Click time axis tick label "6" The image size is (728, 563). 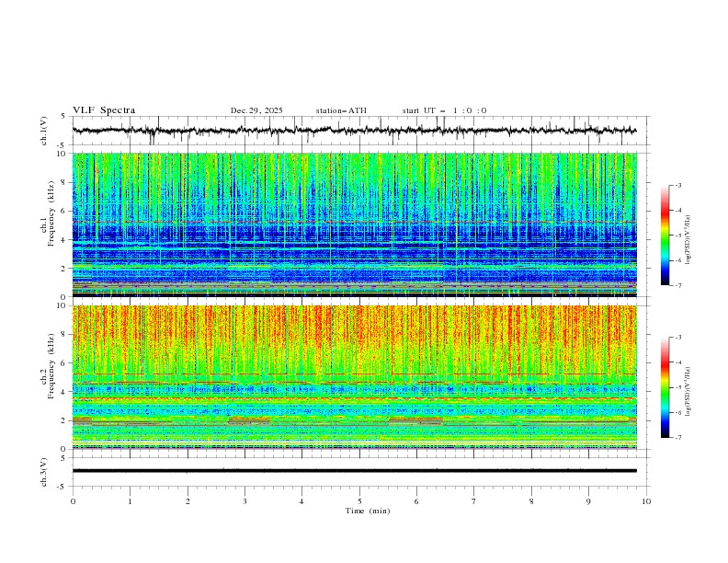coord(416,501)
